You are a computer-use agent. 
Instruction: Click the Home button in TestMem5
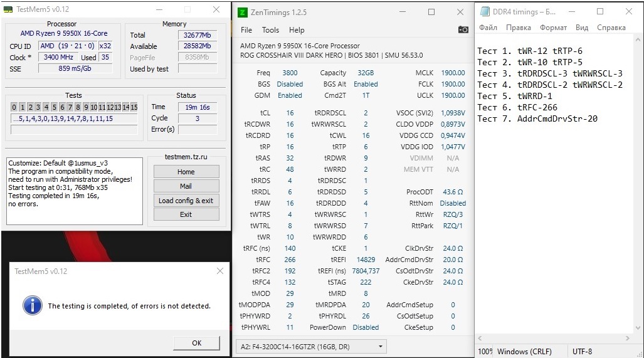186,172
